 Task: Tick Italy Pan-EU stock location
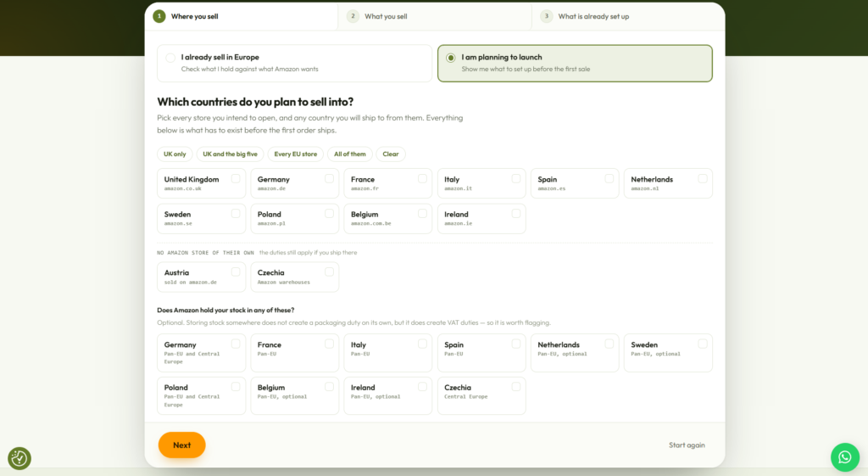[x=388, y=352]
